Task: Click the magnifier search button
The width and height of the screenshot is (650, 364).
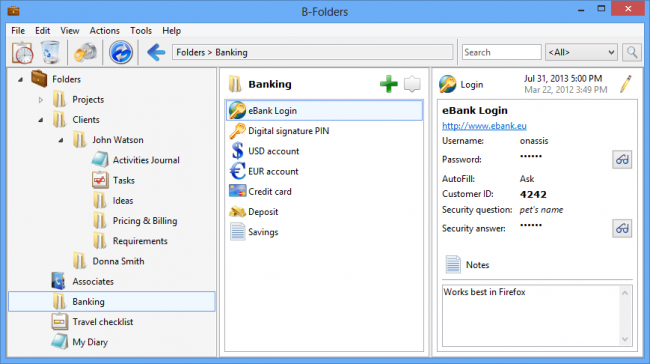Action: (x=632, y=52)
